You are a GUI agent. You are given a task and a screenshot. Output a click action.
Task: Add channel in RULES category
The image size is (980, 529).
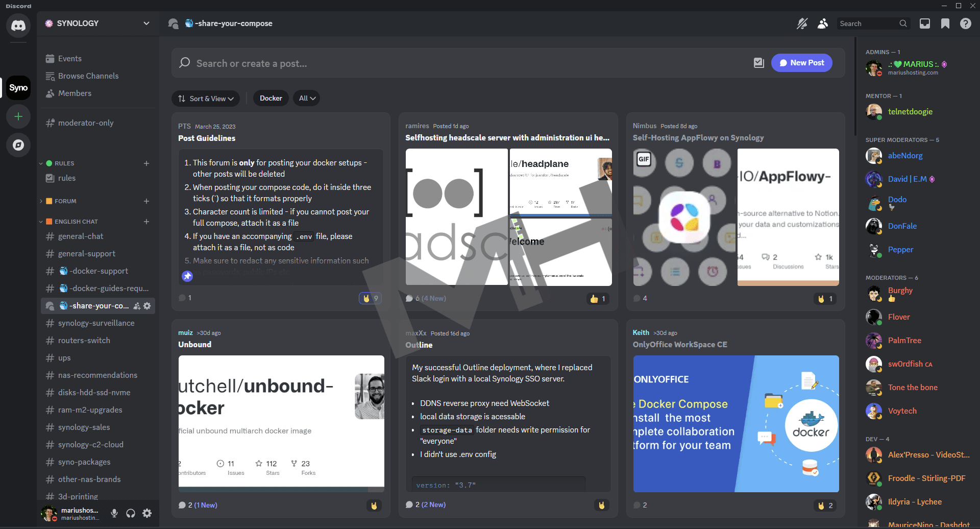(146, 163)
